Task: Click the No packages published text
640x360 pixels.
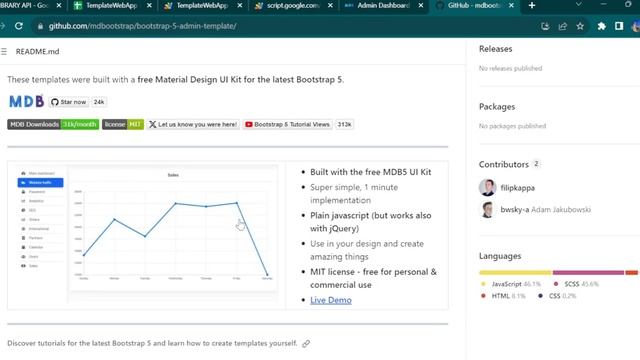Action: 512,126
